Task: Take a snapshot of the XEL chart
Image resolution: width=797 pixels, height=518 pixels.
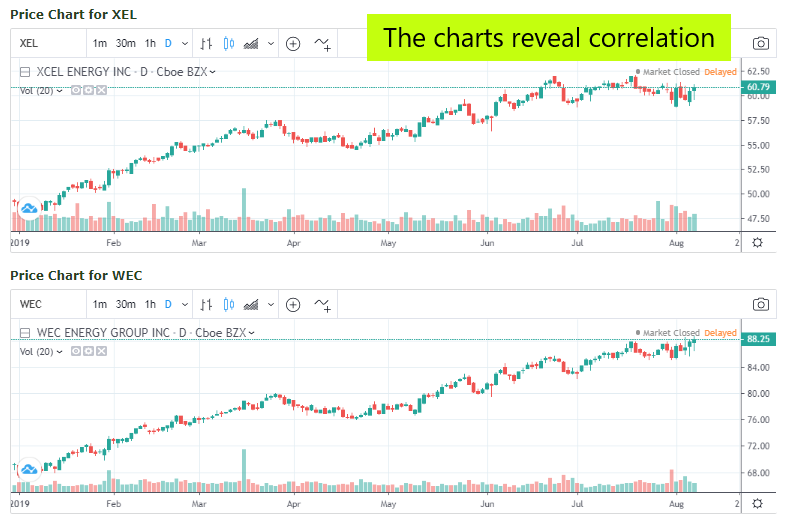Action: (761, 43)
